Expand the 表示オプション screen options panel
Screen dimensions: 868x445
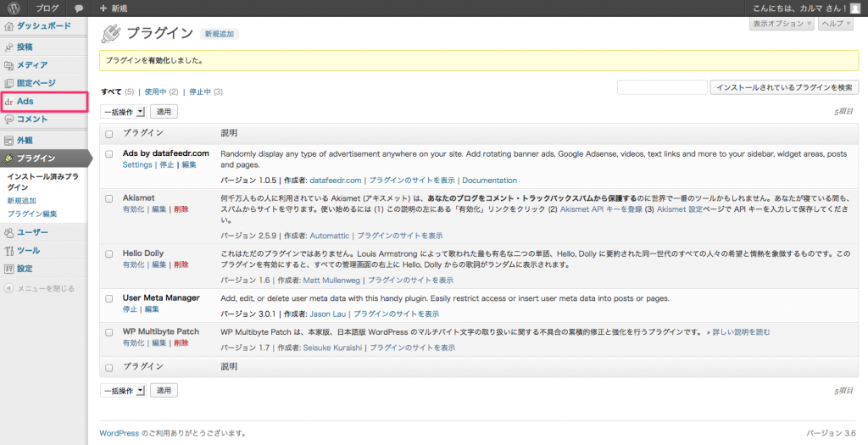click(x=782, y=24)
